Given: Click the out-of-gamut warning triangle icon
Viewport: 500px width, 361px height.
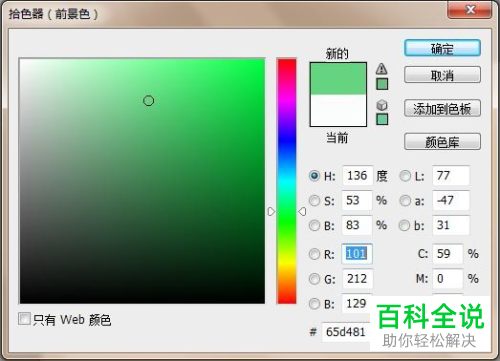Looking at the screenshot, I should [x=382, y=69].
